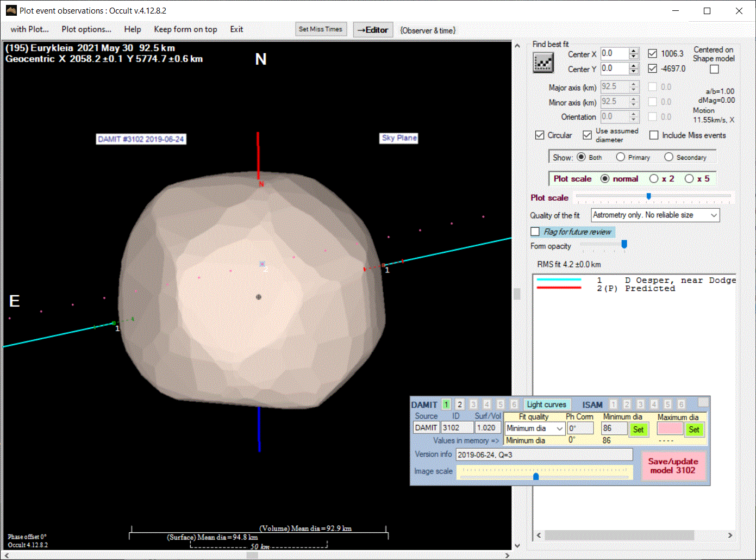756x560 pixels.
Task: Enable Include Miss events
Action: (654, 135)
